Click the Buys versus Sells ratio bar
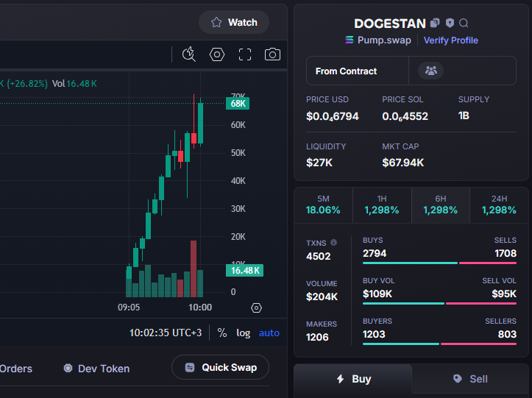 439,263
